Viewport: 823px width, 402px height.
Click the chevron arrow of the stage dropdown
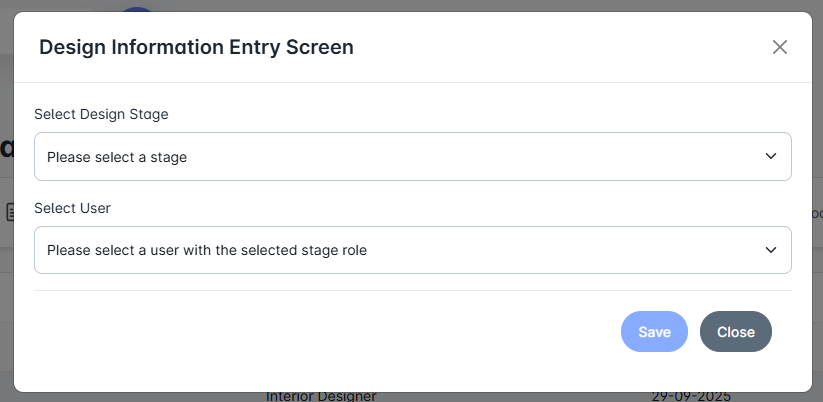point(770,157)
